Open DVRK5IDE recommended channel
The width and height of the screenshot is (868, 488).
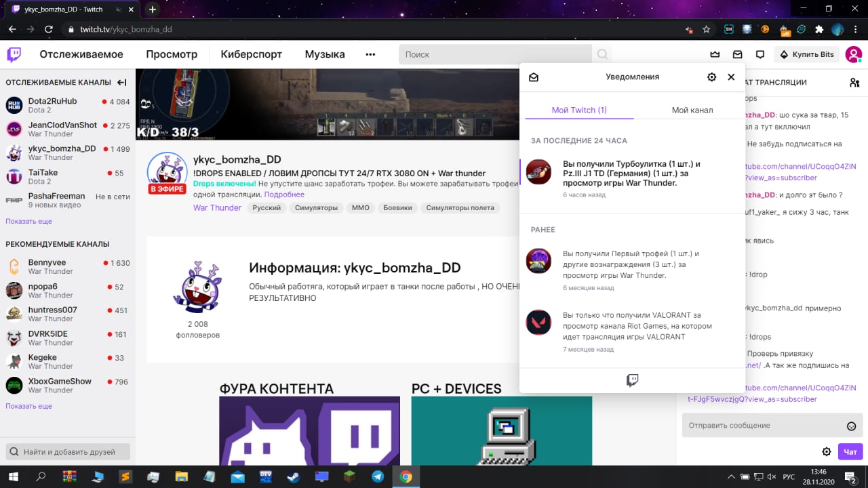point(68,338)
